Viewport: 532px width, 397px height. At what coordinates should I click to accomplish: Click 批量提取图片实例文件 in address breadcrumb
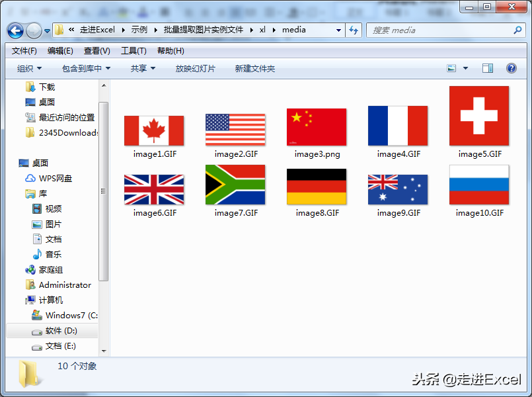pyautogui.click(x=204, y=30)
